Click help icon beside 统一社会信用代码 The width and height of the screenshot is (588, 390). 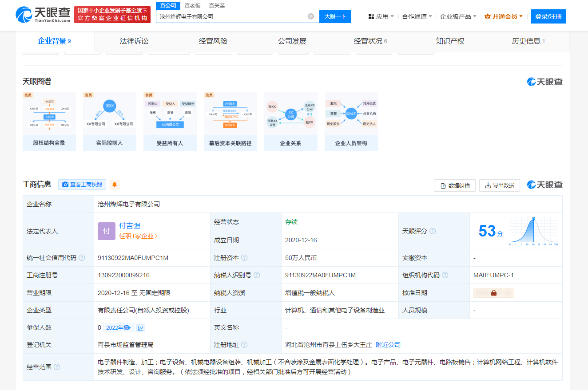(x=82, y=258)
